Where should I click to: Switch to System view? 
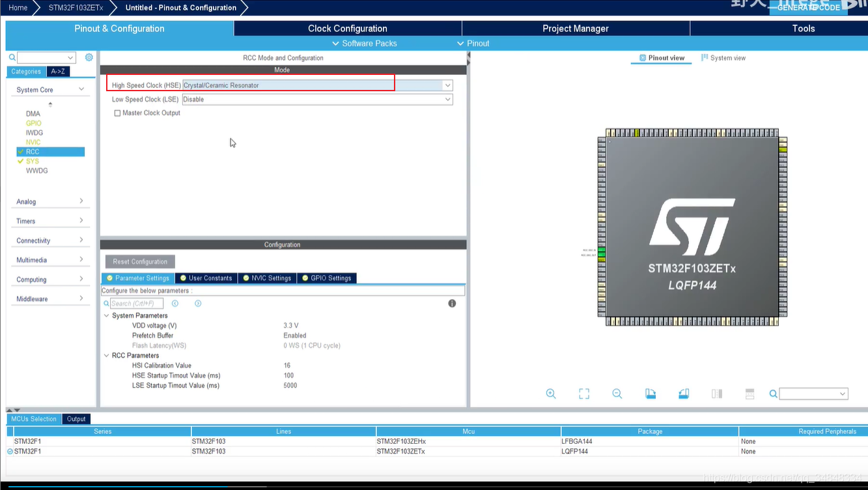coord(723,58)
